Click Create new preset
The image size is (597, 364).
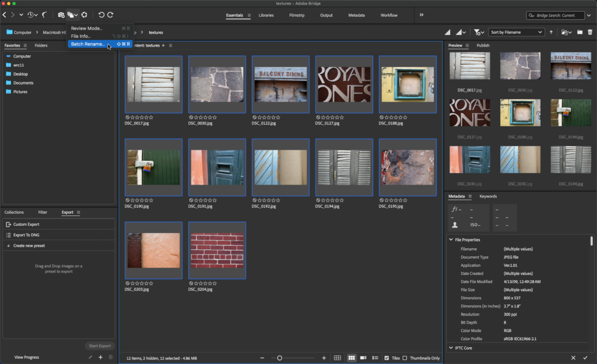coord(29,246)
